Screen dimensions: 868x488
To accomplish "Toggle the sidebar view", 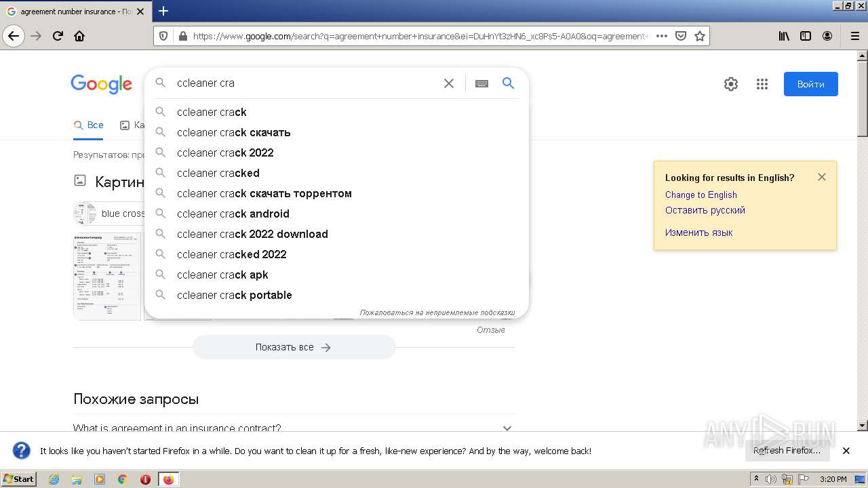I will [806, 36].
